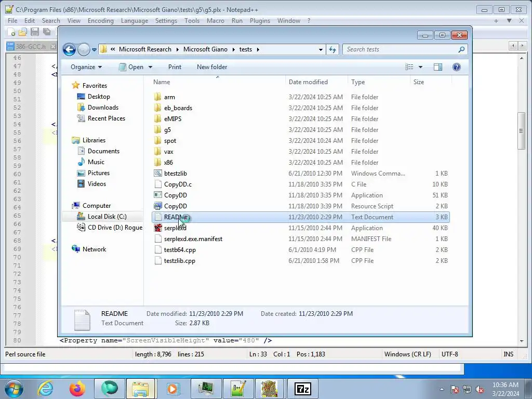Image resolution: width=532 pixels, height=399 pixels.
Task: Launch Internet Explorer from taskbar
Action: tap(46, 389)
